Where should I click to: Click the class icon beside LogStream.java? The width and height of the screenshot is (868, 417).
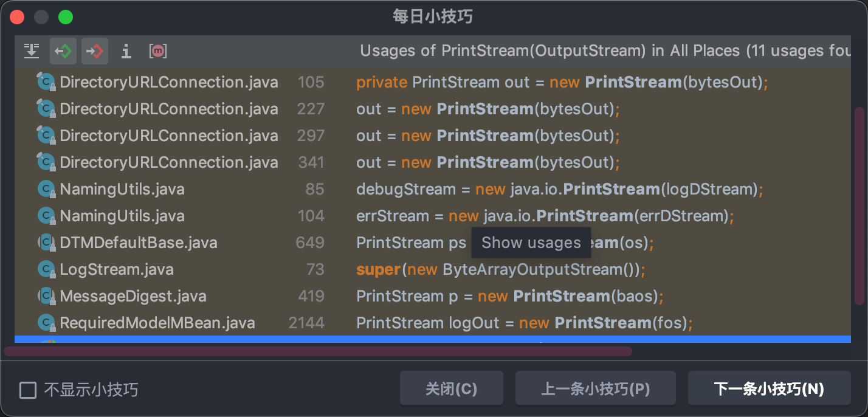[46, 269]
